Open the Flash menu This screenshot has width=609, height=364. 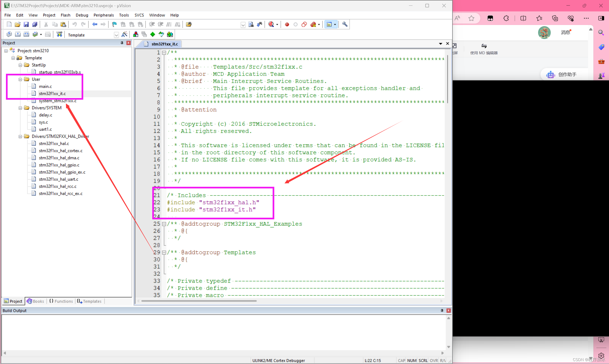tap(65, 15)
